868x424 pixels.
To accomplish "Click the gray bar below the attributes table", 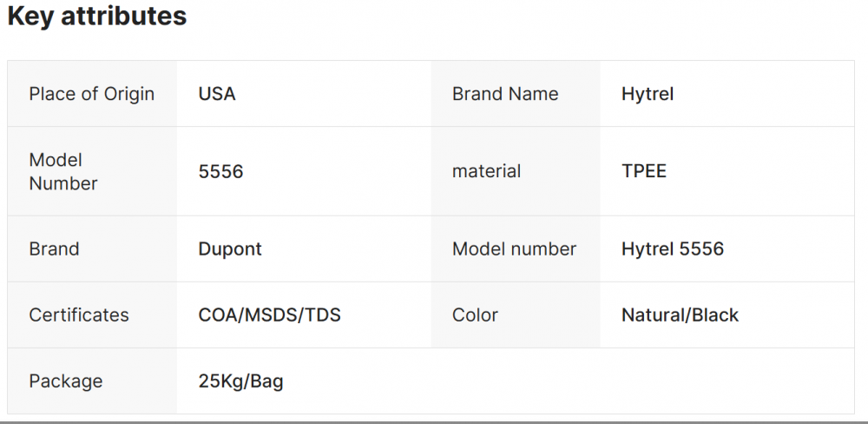I will [434, 421].
